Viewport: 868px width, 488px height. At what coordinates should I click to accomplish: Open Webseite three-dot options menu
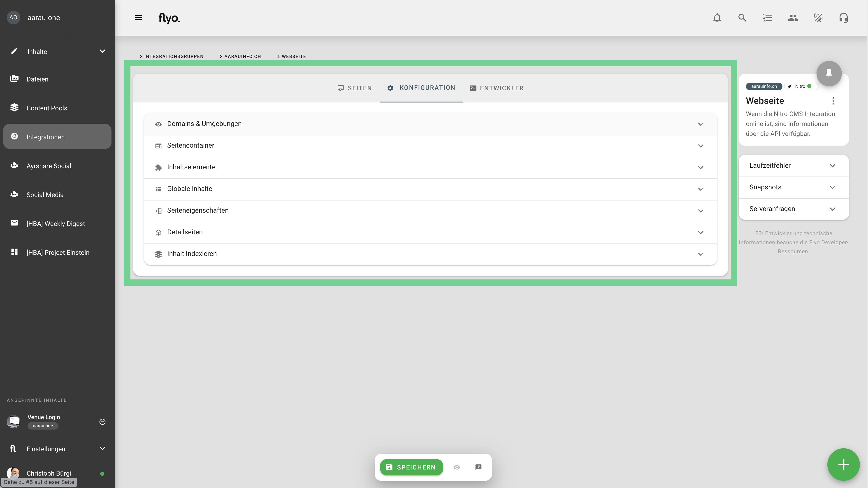pyautogui.click(x=833, y=101)
